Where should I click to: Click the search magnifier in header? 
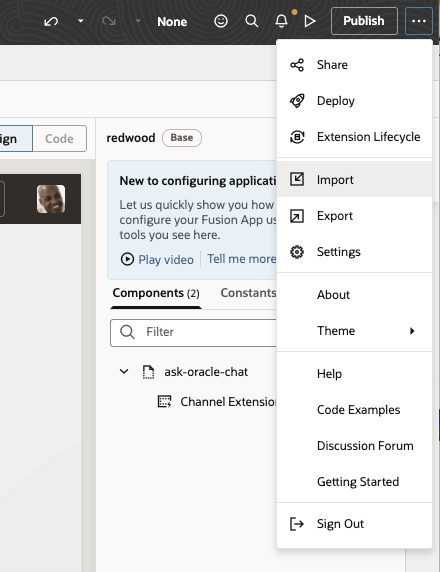tap(252, 21)
